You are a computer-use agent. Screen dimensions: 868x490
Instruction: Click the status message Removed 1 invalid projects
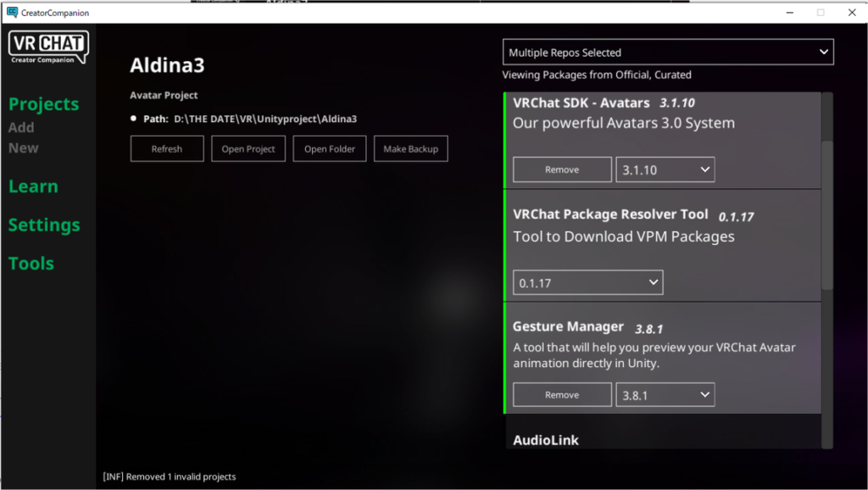pos(181,476)
